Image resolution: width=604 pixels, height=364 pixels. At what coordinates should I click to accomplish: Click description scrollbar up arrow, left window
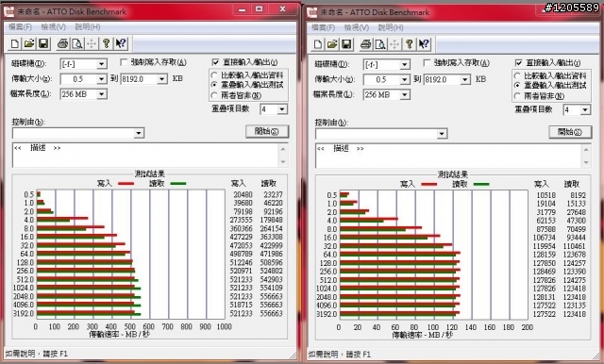[x=283, y=149]
